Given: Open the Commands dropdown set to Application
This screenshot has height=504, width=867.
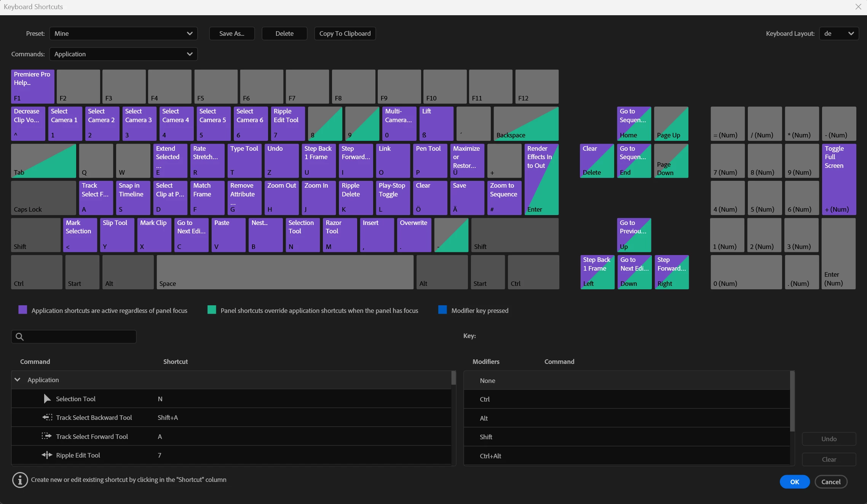Looking at the screenshot, I should click(123, 54).
